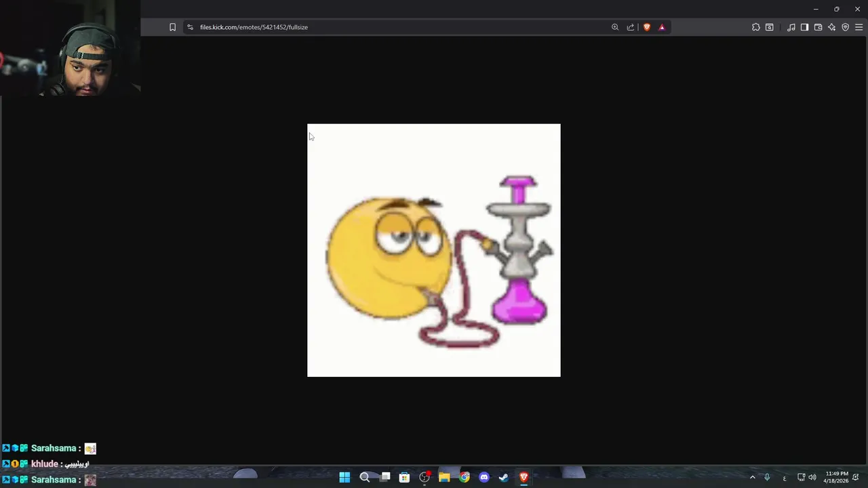Open Google Chrome from taskbar
This screenshot has height=488, width=868.
(465, 477)
